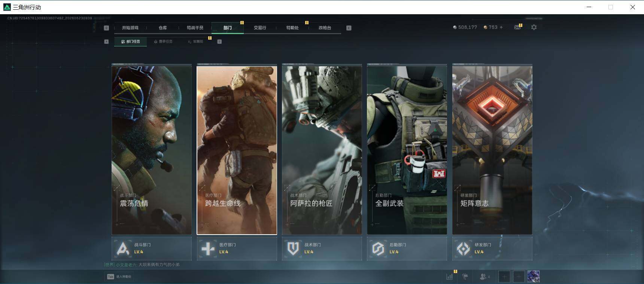The width and height of the screenshot is (644, 284).
Task: Open the 开始游戏 tab
Action: click(x=130, y=28)
